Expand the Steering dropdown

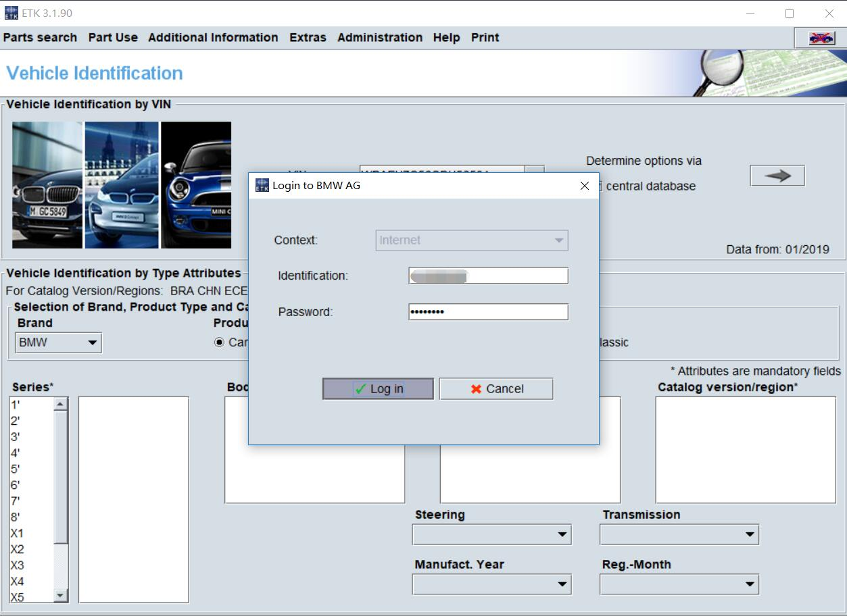tap(491, 534)
